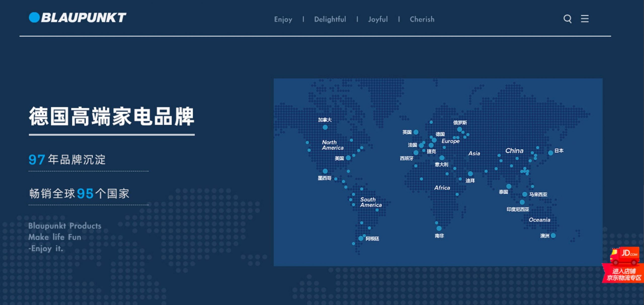644x305 pixels.
Task: Click the 德国高端家电品牌 headline
Action: [112, 116]
